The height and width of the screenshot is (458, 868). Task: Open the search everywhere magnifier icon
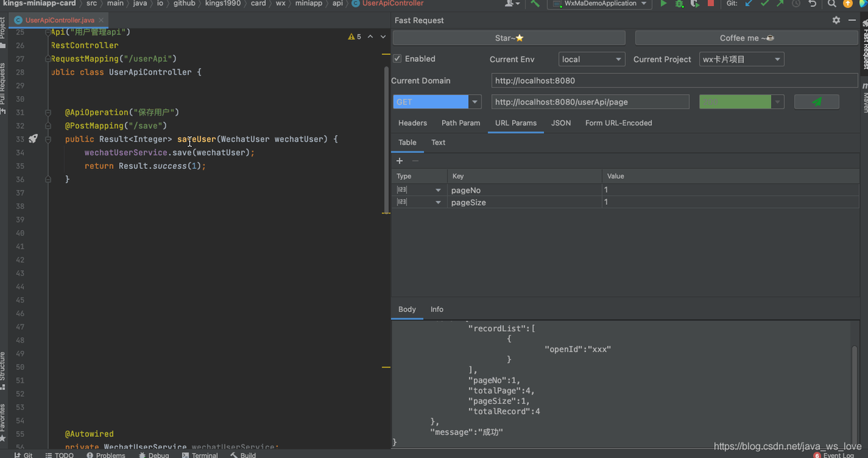pyautogui.click(x=832, y=4)
